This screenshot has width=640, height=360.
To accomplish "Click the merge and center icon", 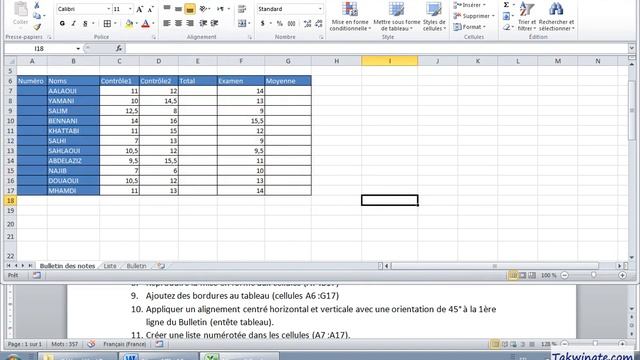I will pos(242,23).
